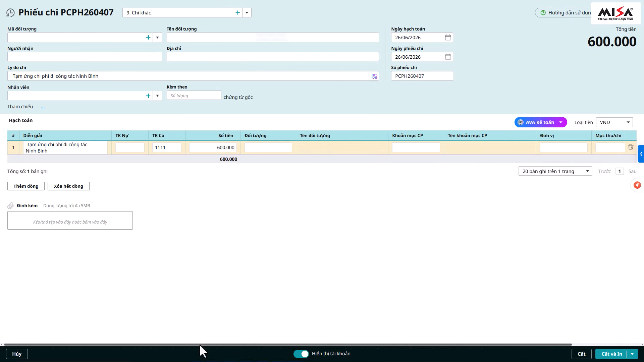Go to Trước page
644x362 pixels.
point(604,171)
